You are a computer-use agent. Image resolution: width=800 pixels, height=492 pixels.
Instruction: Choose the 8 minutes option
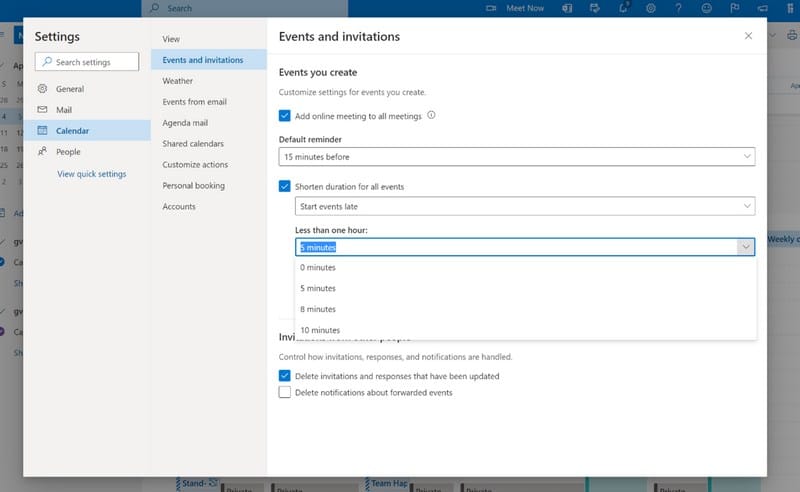(x=318, y=309)
